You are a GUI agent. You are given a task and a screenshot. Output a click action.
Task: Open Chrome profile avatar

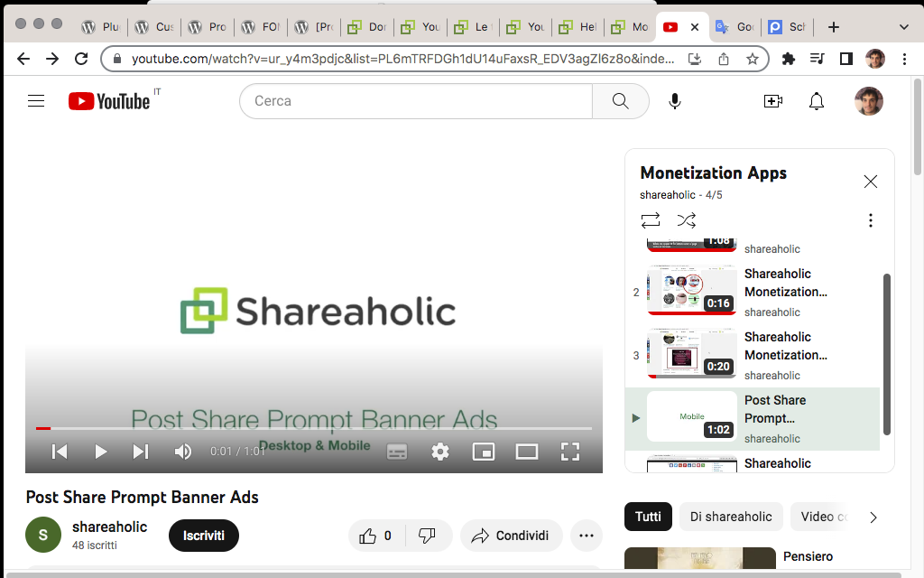pyautogui.click(x=875, y=59)
